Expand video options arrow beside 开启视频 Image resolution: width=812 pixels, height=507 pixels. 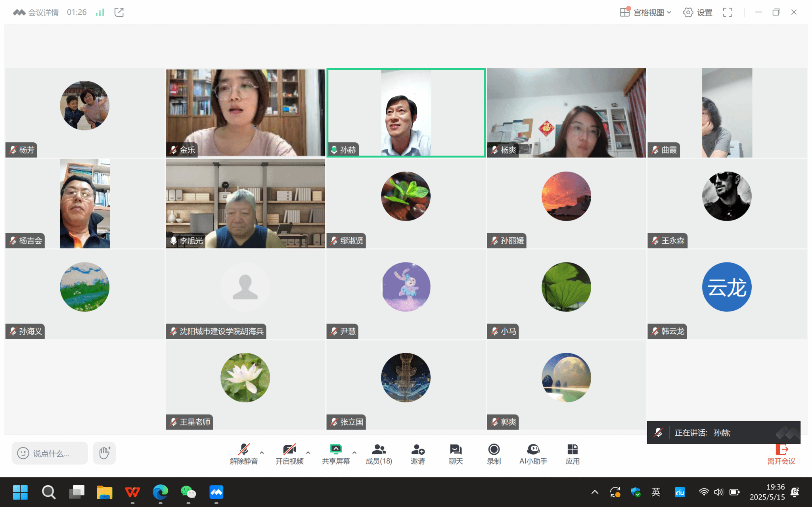[308, 452]
